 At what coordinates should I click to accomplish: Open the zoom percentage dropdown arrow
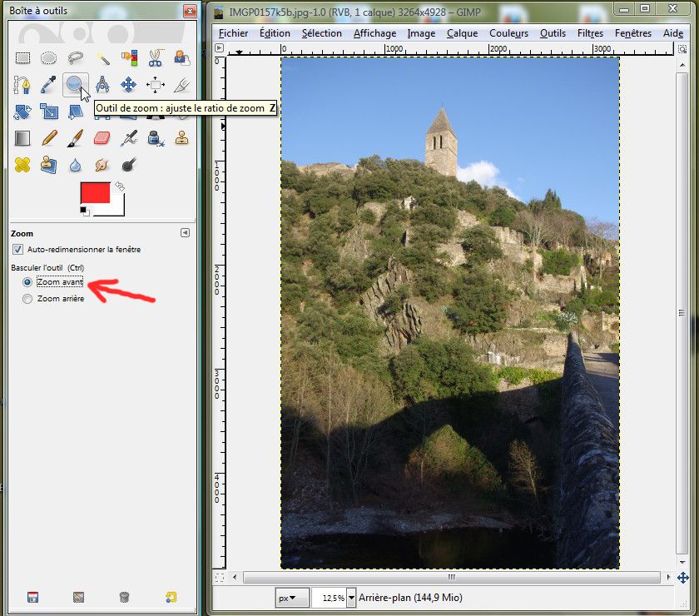click(351, 598)
